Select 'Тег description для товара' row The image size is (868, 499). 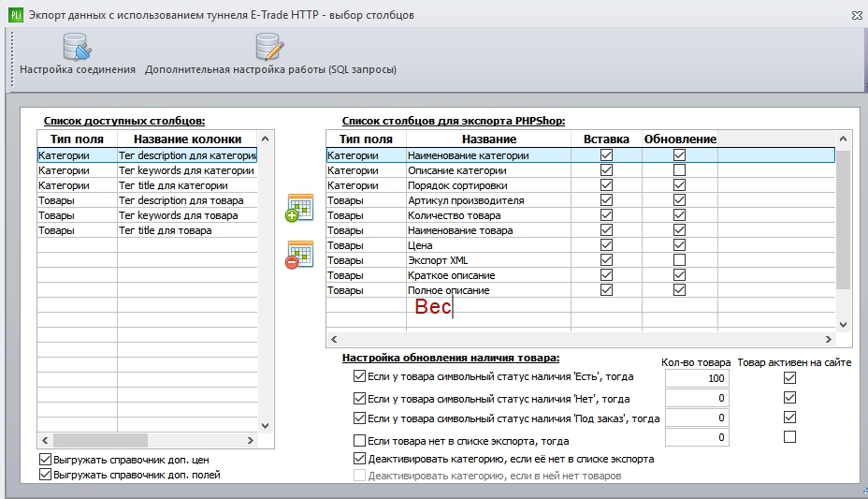coord(147,200)
